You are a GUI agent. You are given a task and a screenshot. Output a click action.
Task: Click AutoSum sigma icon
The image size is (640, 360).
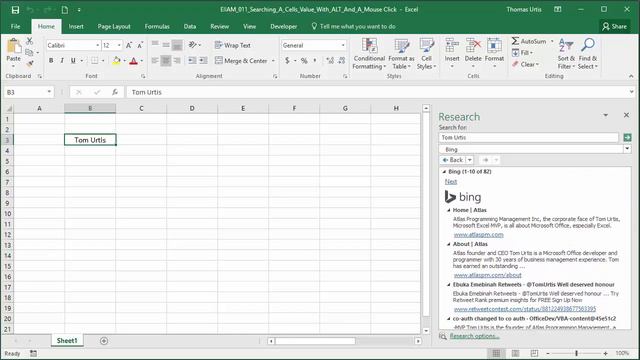point(516,41)
